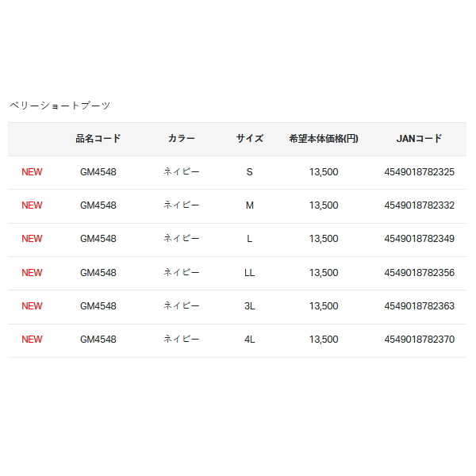Select the カラー column header

tap(182, 139)
